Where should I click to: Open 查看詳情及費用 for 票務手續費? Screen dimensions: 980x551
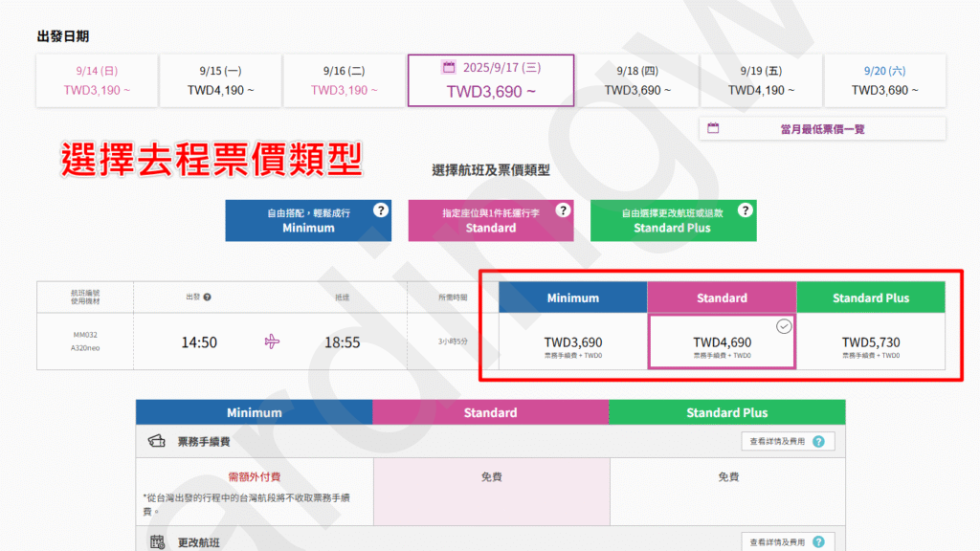[x=788, y=441]
